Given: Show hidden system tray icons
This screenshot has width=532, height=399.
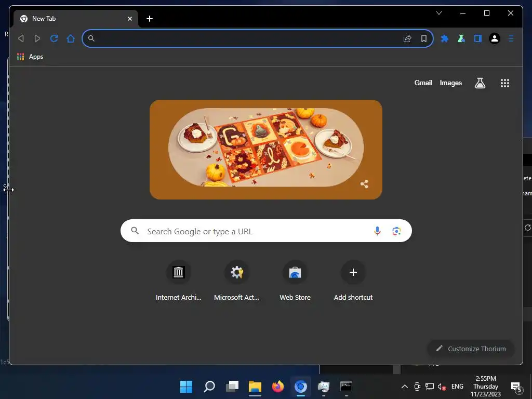Looking at the screenshot, I should (x=404, y=387).
